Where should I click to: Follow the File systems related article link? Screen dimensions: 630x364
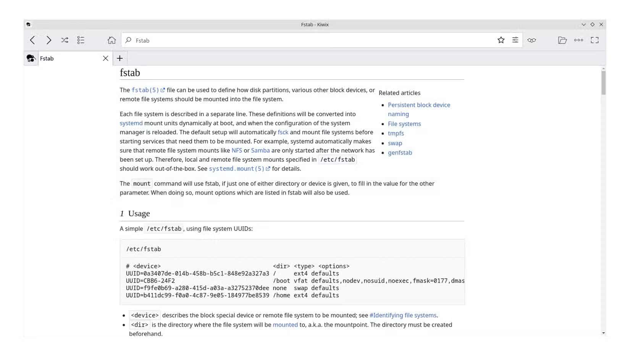point(404,124)
